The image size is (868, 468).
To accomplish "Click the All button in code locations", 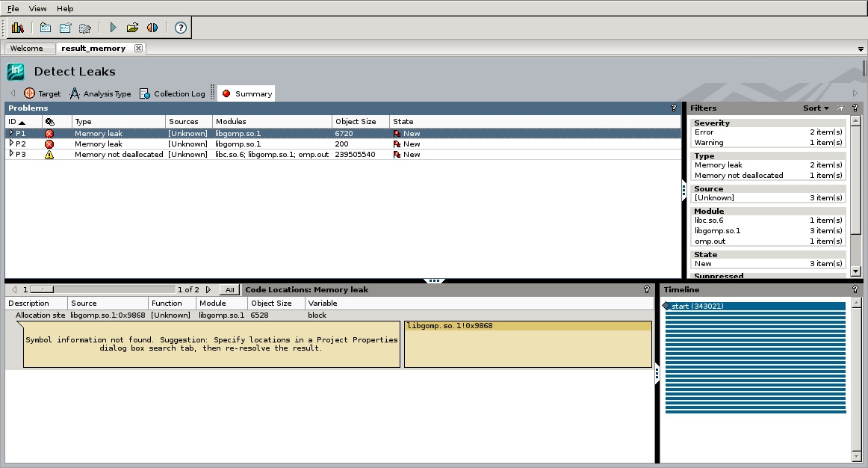I will click(x=230, y=290).
